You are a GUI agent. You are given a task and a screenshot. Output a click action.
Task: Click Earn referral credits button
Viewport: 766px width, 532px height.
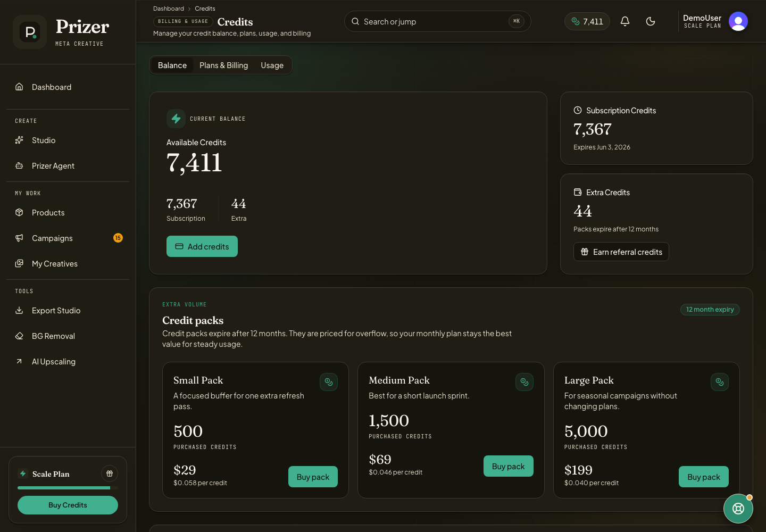[x=621, y=252]
